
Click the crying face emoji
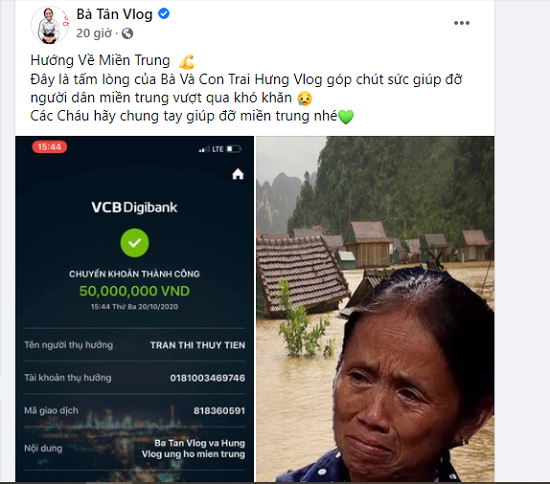pyautogui.click(x=304, y=99)
